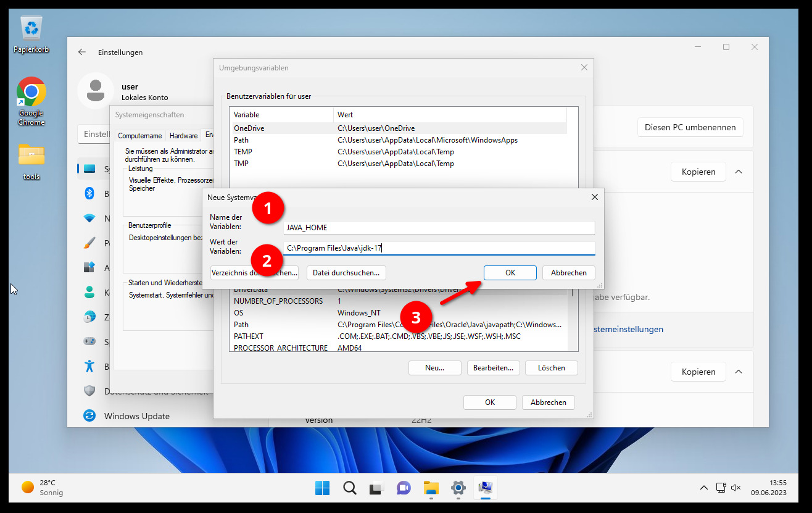Collapse the section beside lower Kopieren
The height and width of the screenshot is (513, 812).
click(739, 372)
